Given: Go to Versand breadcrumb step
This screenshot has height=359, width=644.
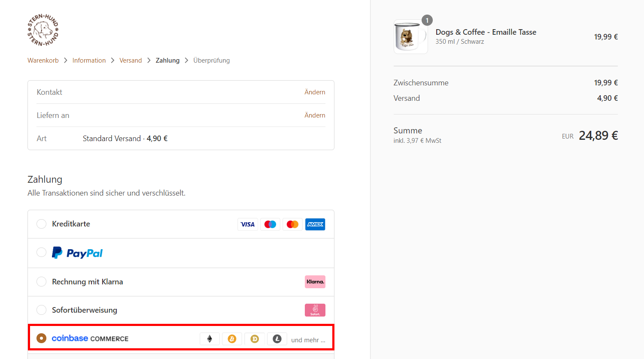Looking at the screenshot, I should pyautogui.click(x=131, y=60).
